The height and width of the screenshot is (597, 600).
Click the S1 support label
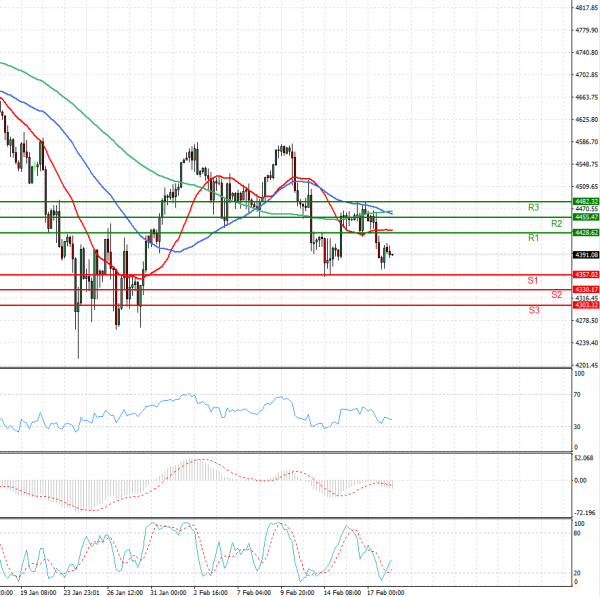(533, 281)
